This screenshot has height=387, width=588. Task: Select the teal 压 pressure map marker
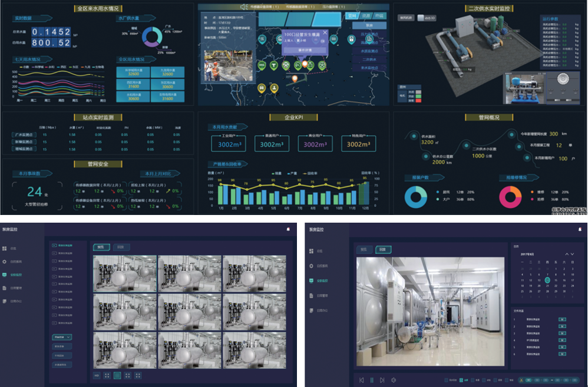pos(262,39)
